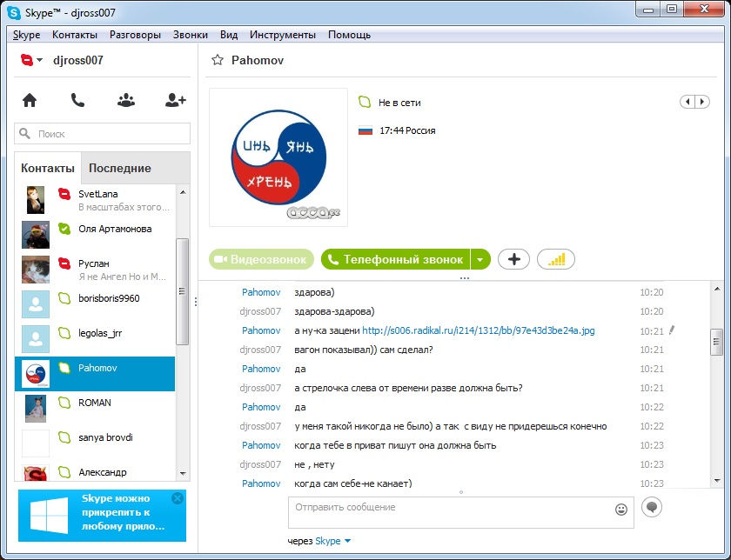
Task: Add Pahomov to favorites star
Action: click(x=218, y=60)
